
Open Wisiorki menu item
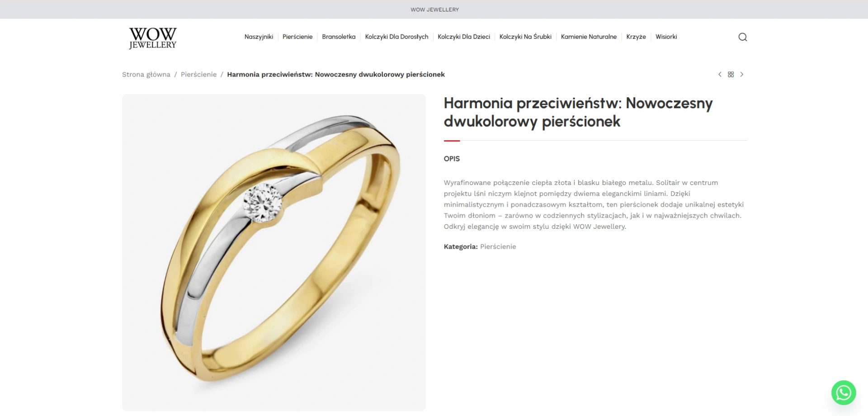(x=666, y=37)
